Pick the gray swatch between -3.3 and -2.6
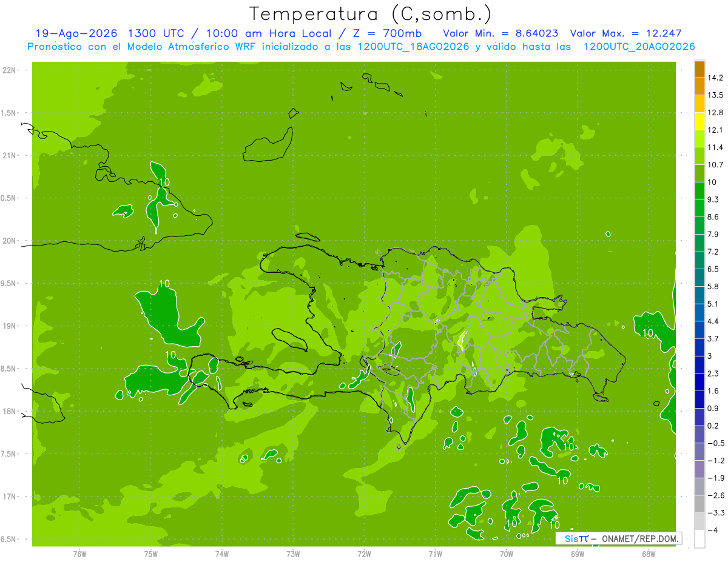Image resolution: width=728 pixels, height=562 pixels. 699,504
